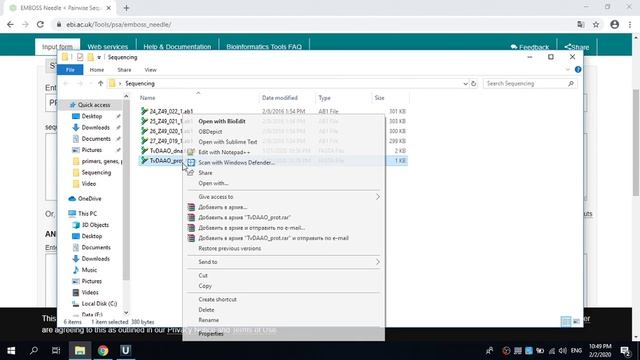Open Windows Start menu

11,351
